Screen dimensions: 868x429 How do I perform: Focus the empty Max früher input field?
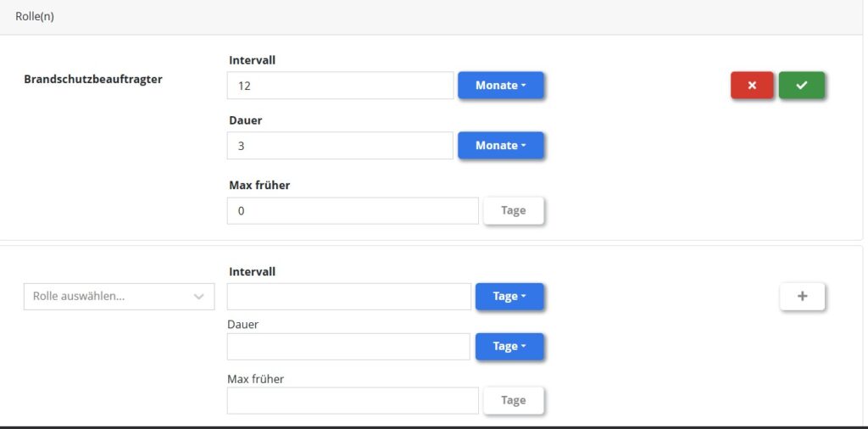click(x=353, y=401)
